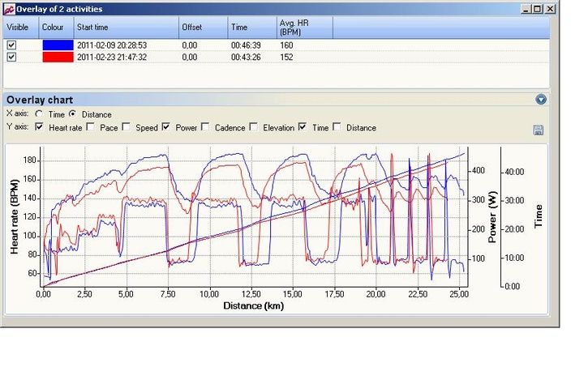Image resolution: width=588 pixels, height=367 pixels.
Task: Click the Offset column header
Action: click(202, 27)
